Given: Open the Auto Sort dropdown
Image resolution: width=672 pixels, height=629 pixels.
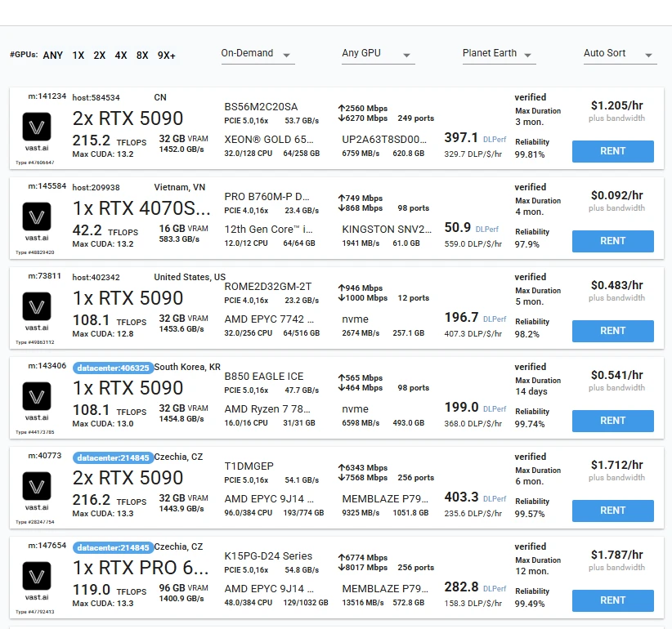Looking at the screenshot, I should (620, 54).
